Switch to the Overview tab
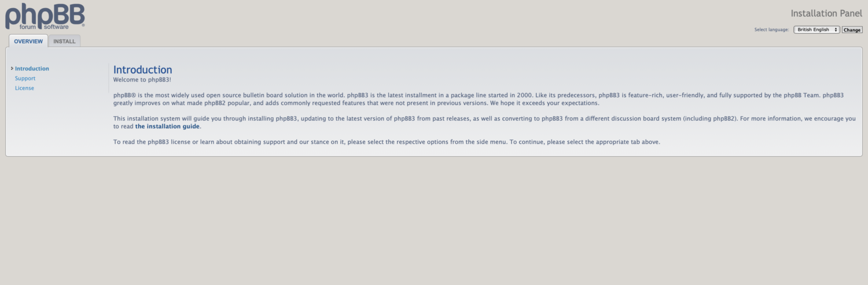The image size is (868, 285). point(28,42)
